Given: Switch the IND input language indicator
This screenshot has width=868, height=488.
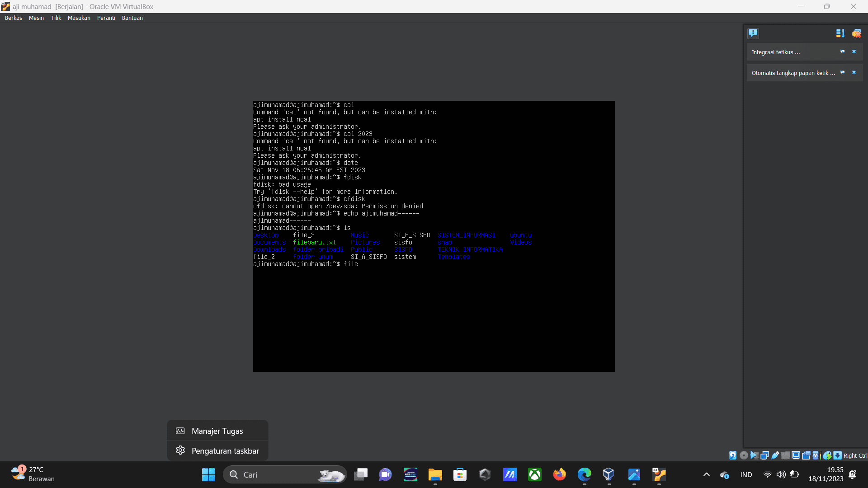Looking at the screenshot, I should [x=746, y=475].
